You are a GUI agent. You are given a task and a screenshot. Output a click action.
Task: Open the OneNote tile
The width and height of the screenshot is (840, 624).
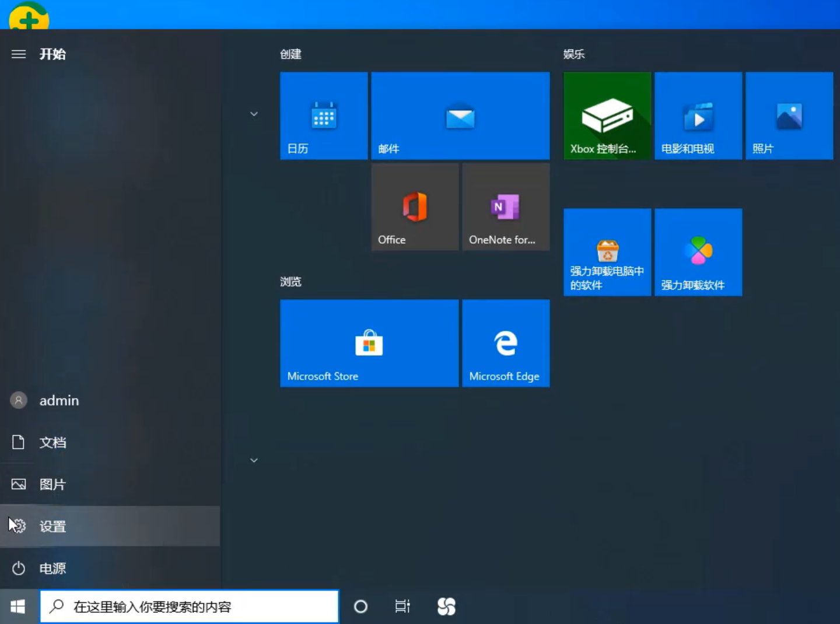coord(506,207)
